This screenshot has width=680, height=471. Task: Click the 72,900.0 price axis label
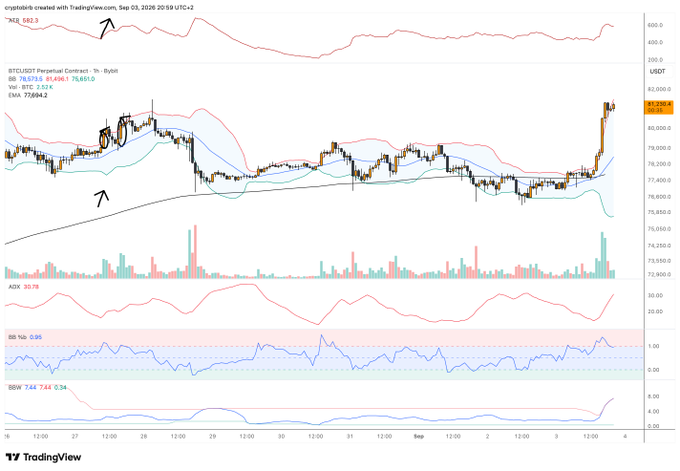[659, 275]
